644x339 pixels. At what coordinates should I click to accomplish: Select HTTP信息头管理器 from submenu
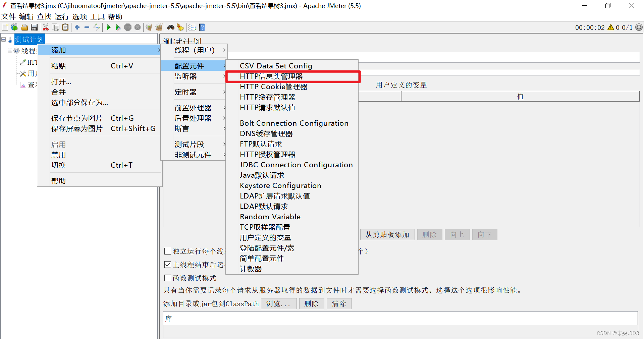(x=292, y=76)
